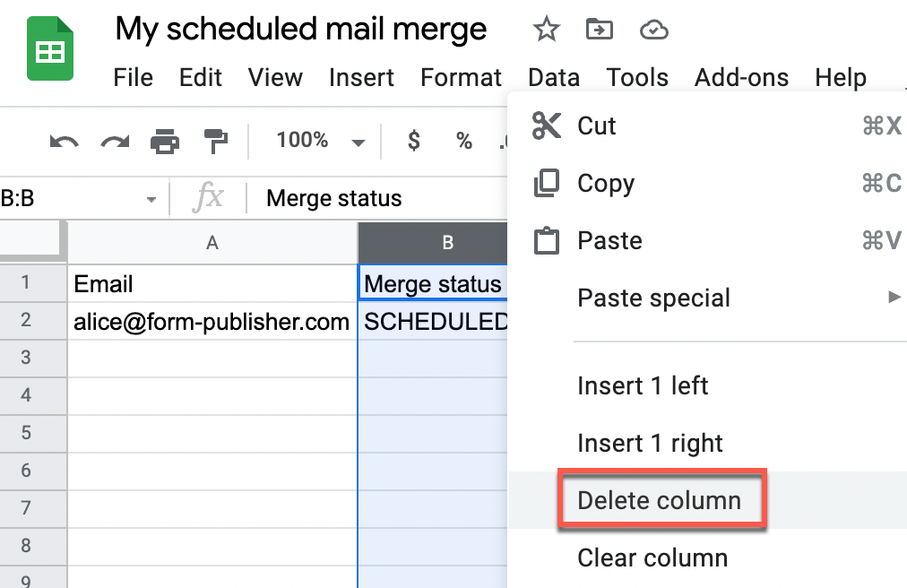Image resolution: width=907 pixels, height=588 pixels.
Task: Click the move to folder icon
Action: click(x=598, y=30)
